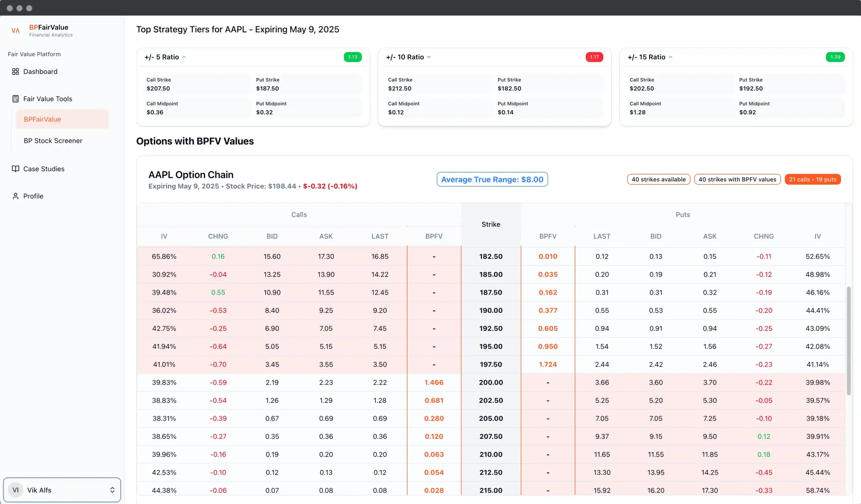Click the Puts BPFV column header
The height and width of the screenshot is (504, 861).
(x=548, y=237)
